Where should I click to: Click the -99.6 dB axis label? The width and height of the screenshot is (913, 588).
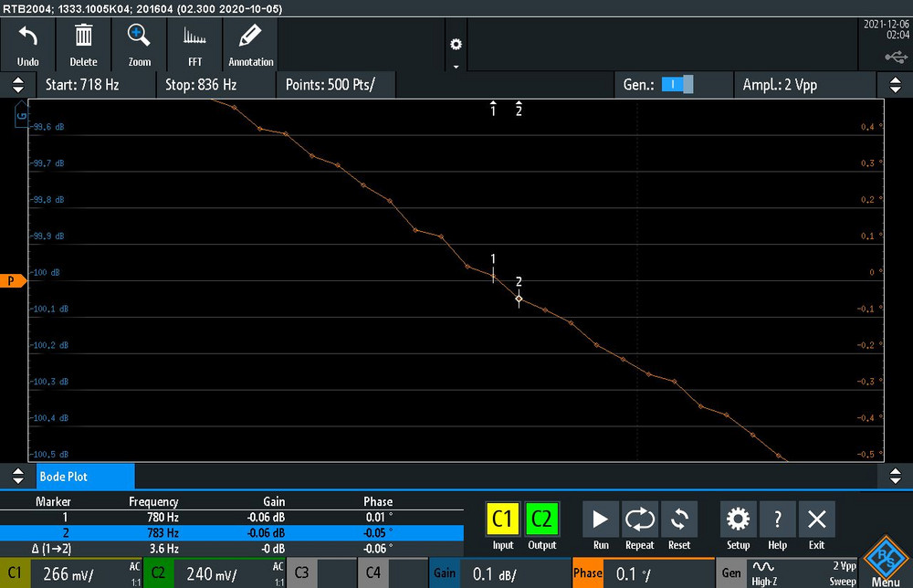coord(47,127)
